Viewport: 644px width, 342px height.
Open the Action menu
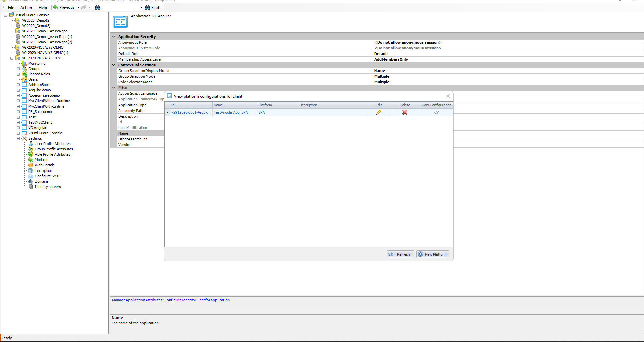click(26, 7)
